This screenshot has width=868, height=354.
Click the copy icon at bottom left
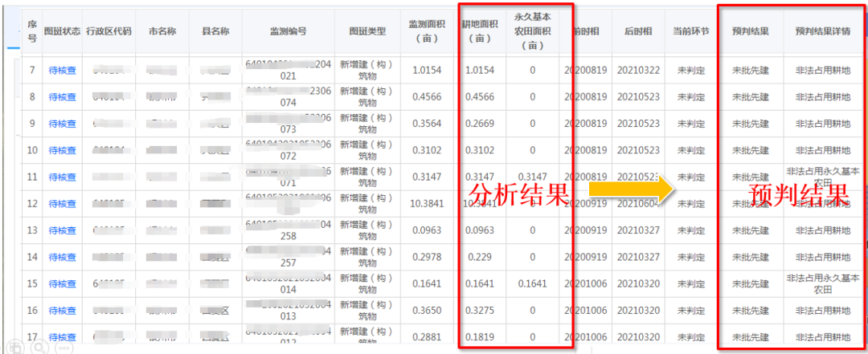click(x=14, y=348)
